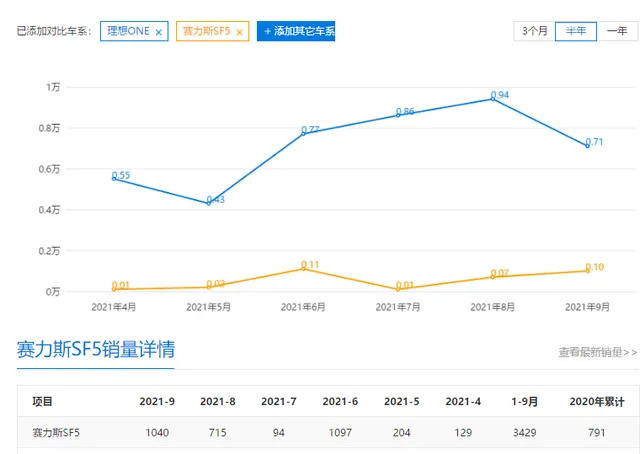Click the 0.77 blue data point for 2021年6月
The width and height of the screenshot is (640, 454).
point(304,133)
